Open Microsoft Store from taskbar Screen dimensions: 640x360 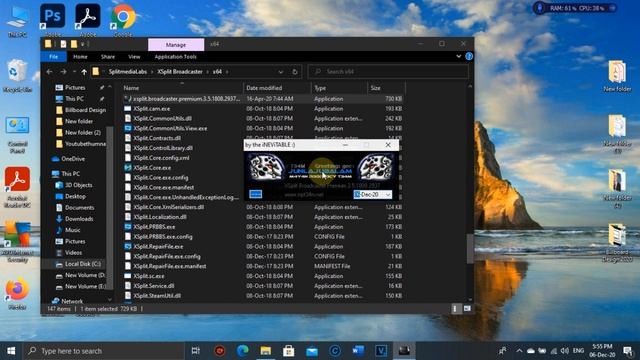point(289,351)
